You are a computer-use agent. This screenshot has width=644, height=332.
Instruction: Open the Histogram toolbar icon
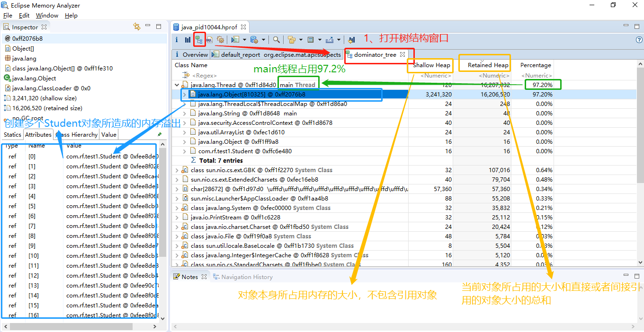(188, 40)
